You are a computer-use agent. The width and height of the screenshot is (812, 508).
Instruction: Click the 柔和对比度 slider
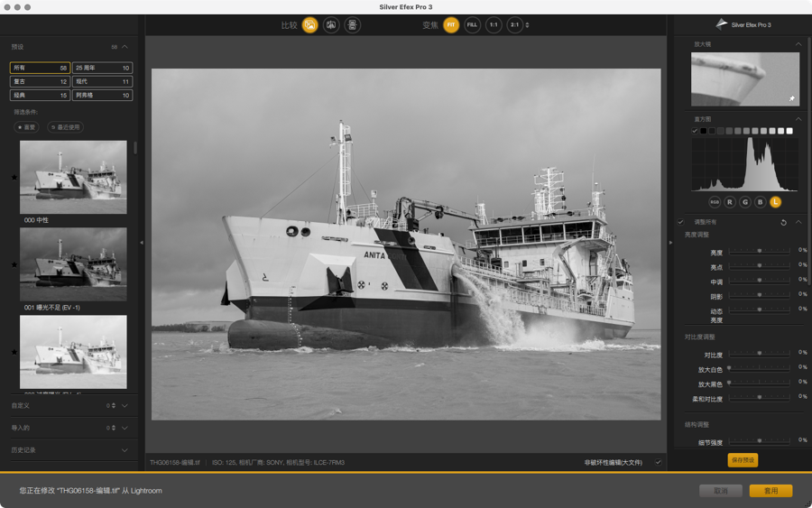click(759, 398)
